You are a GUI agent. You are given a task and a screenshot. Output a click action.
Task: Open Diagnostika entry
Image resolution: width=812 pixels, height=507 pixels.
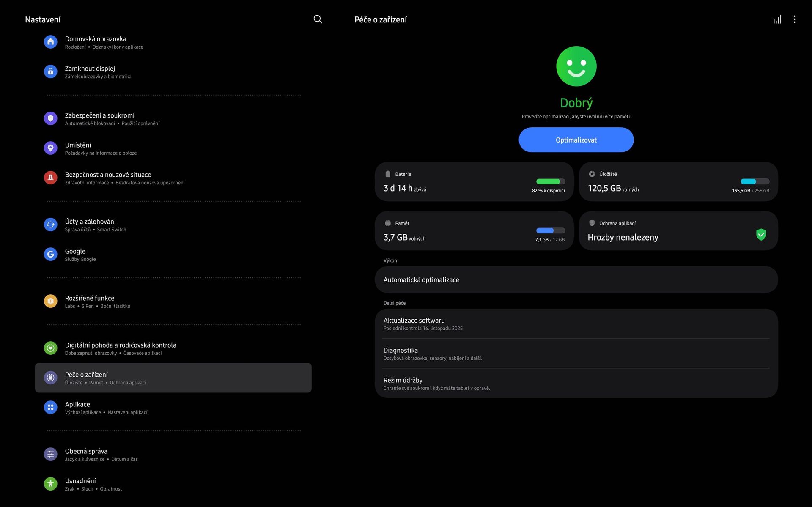(576, 354)
